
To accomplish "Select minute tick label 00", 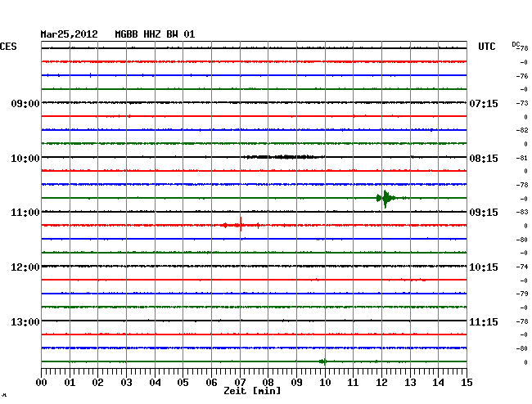I will (42, 382).
